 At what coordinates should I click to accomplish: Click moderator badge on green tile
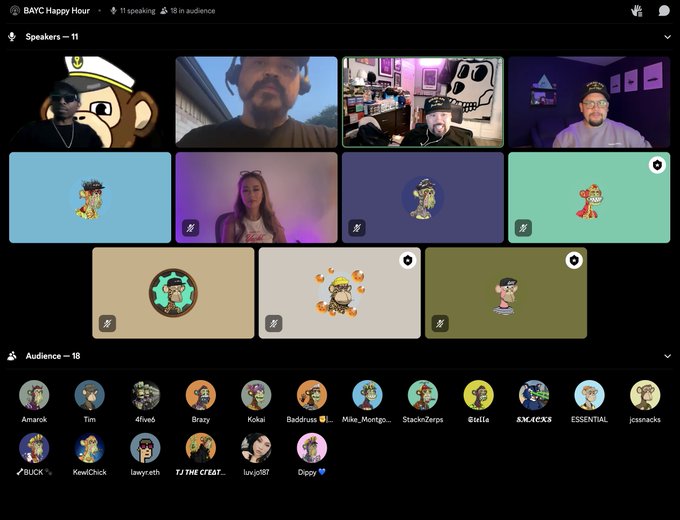[657, 165]
